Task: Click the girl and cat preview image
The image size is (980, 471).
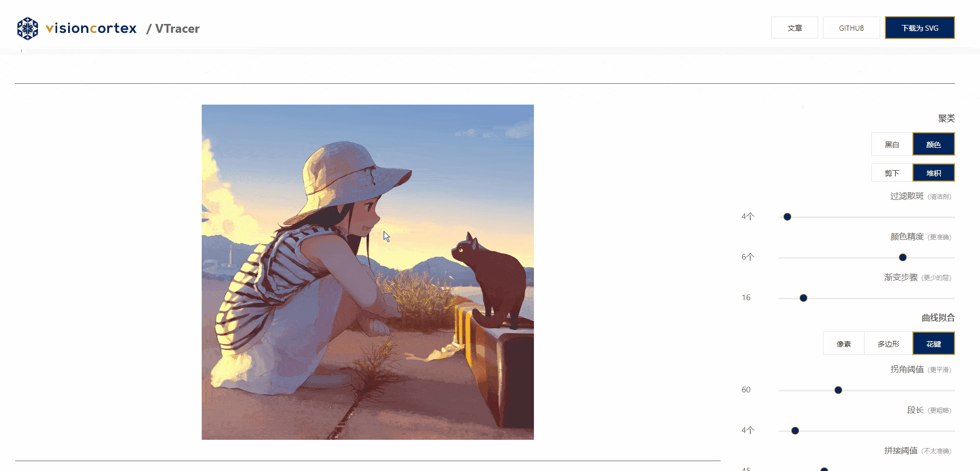Action: point(368,272)
